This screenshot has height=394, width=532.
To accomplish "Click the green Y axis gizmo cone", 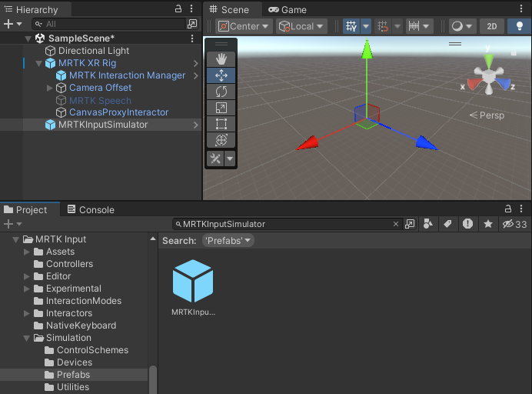I will (489, 61).
